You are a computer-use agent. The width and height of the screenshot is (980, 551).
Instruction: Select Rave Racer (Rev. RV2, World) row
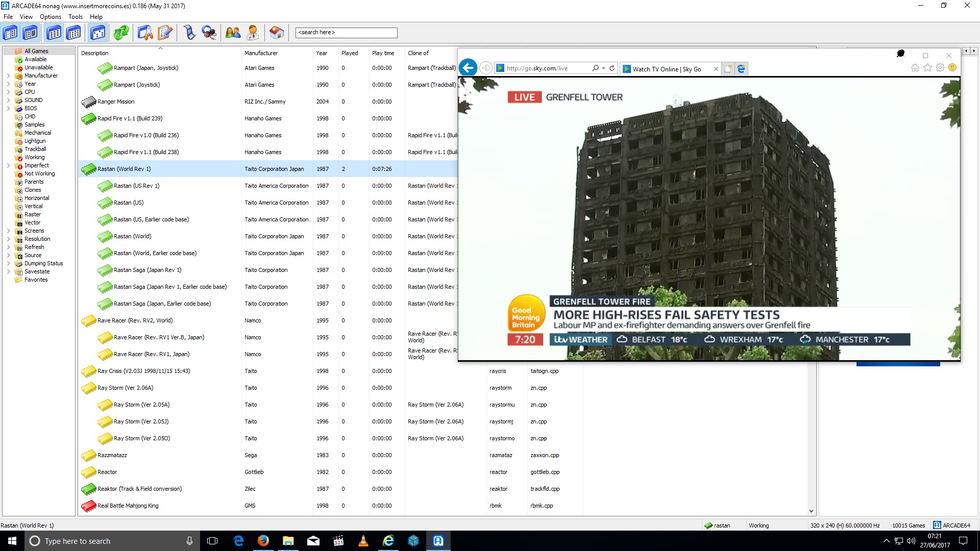click(268, 320)
